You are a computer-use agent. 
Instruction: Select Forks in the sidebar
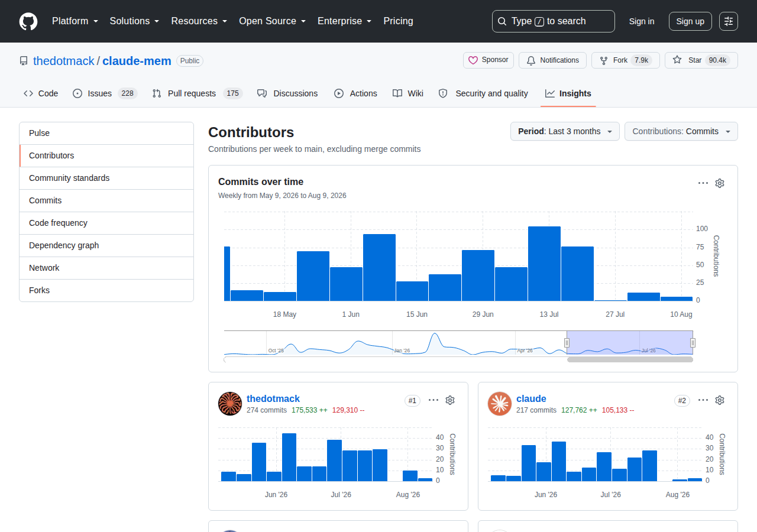click(106, 290)
